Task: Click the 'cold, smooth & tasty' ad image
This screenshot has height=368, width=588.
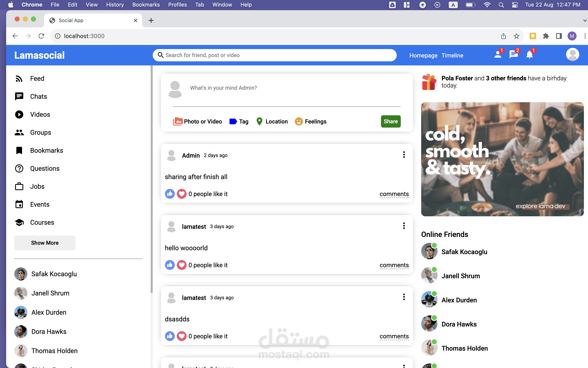Action: 502,159
